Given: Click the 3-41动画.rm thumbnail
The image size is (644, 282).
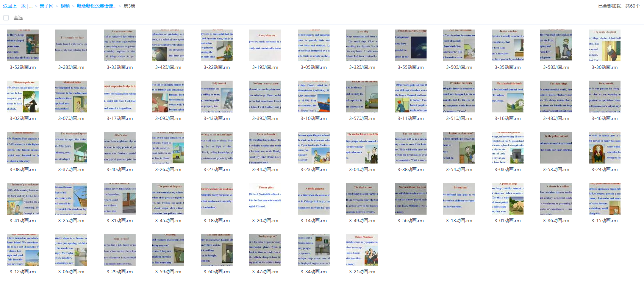Looking at the screenshot, I should coord(23,199).
